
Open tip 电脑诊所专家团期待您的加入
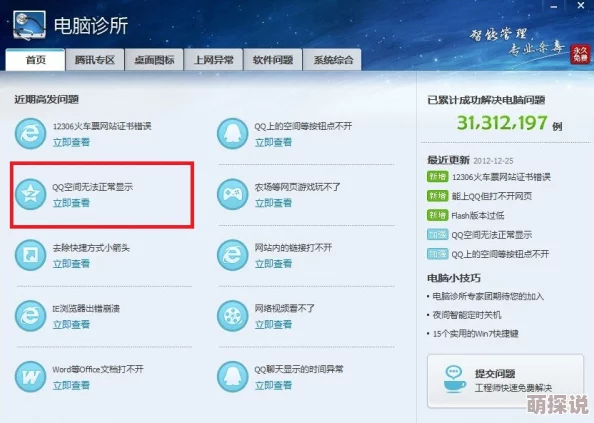pyautogui.click(x=488, y=296)
